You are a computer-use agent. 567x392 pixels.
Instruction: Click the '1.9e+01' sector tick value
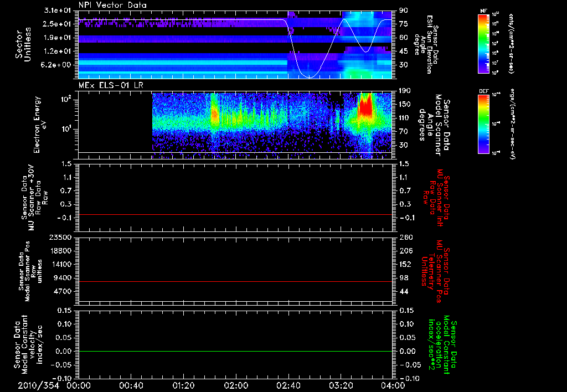click(58, 38)
